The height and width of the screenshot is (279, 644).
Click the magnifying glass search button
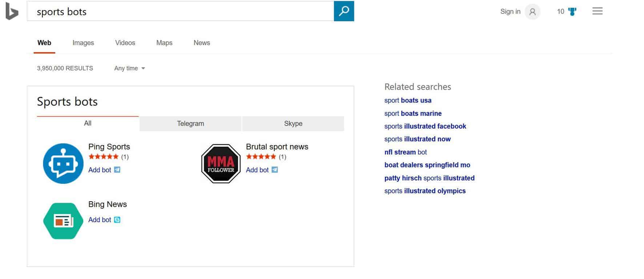click(x=344, y=11)
